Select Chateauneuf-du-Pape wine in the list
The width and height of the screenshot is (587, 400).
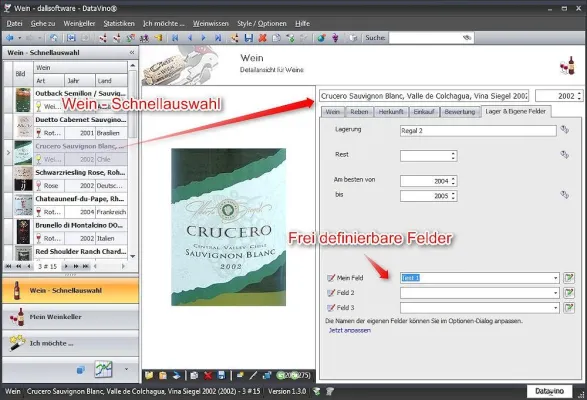coord(71,205)
